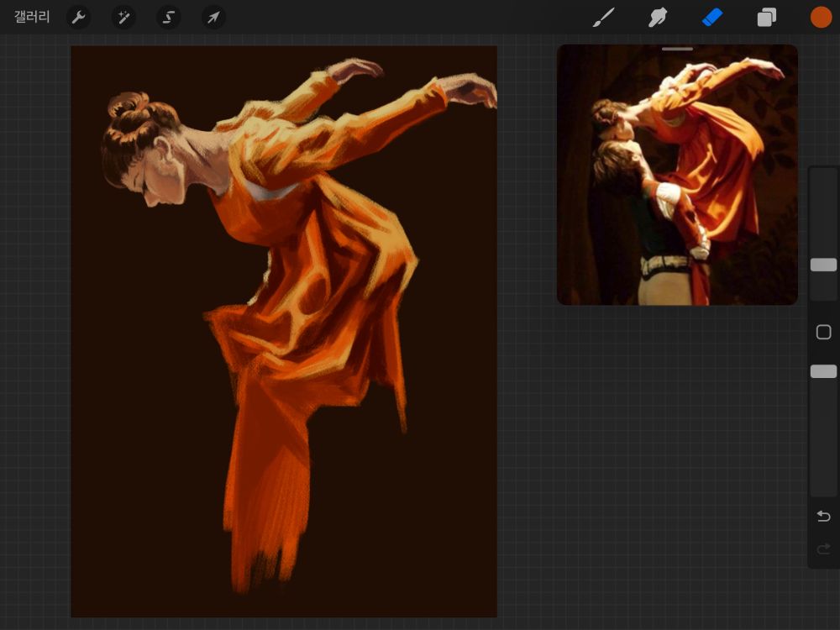The image size is (840, 630).
Task: Open the Adjustments magic wand menu
Action: (x=123, y=17)
